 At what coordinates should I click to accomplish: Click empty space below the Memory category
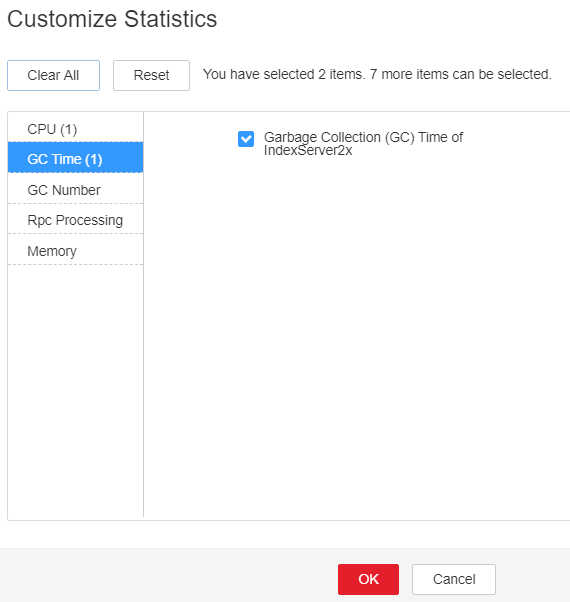point(76,388)
